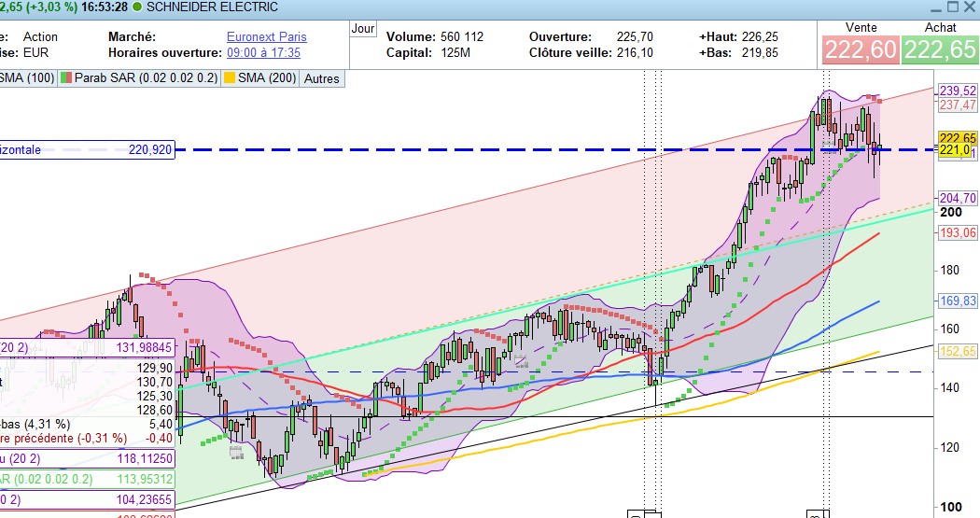Viewport: 980px width, 518px height.
Task: Open the Jour timeframe selector
Action: pos(362,29)
